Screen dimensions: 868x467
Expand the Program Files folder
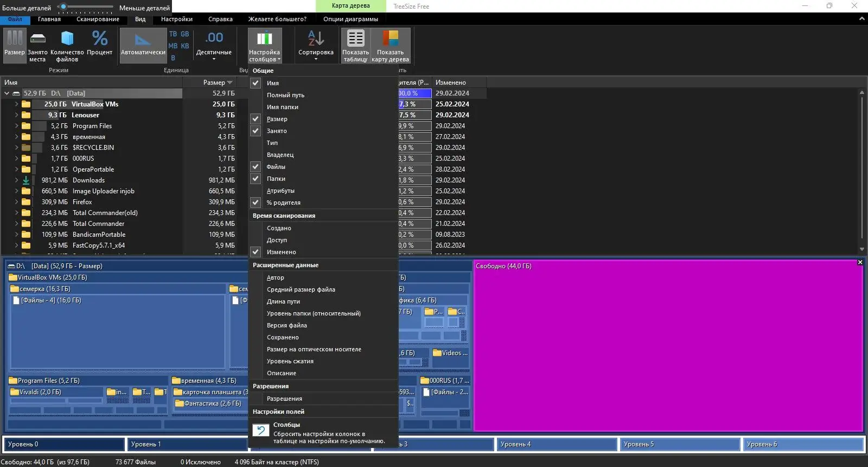click(x=16, y=126)
